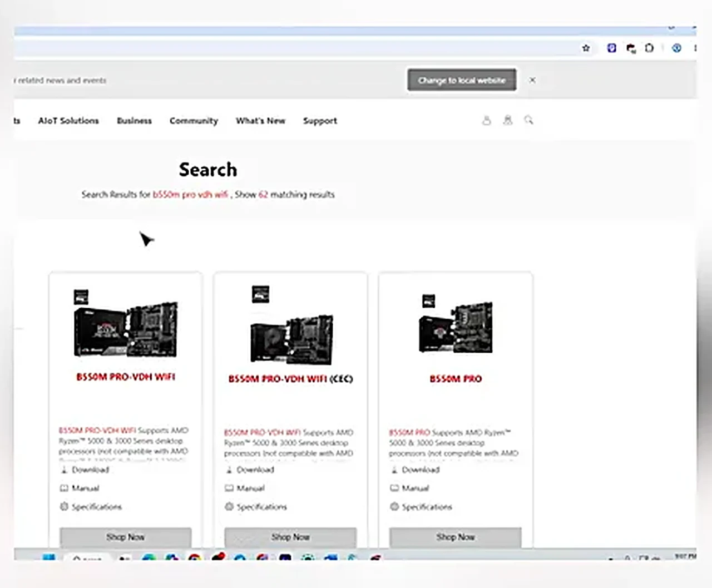Open the B550M PRO-VDH WIFI product image
The width and height of the screenshot is (712, 588).
point(126,324)
